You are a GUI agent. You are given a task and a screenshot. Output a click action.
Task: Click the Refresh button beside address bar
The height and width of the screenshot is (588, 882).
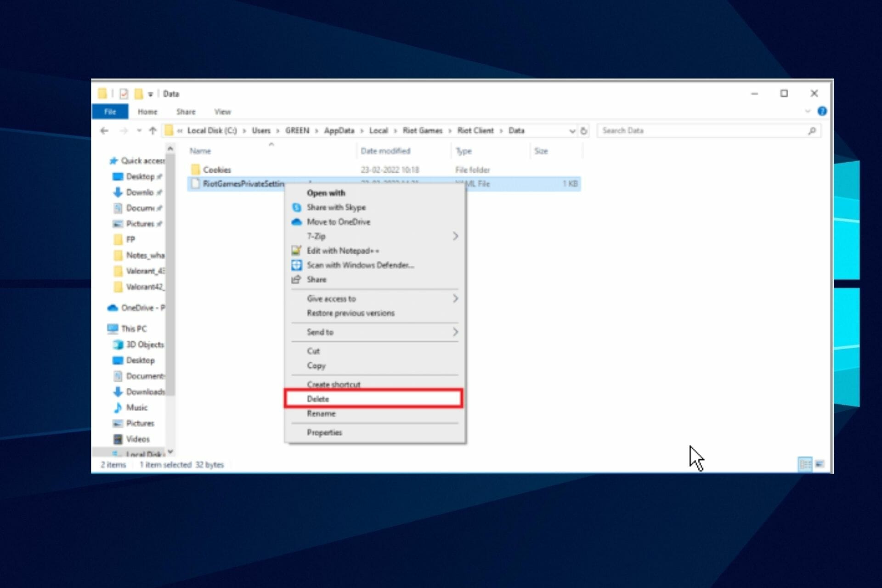[583, 131]
